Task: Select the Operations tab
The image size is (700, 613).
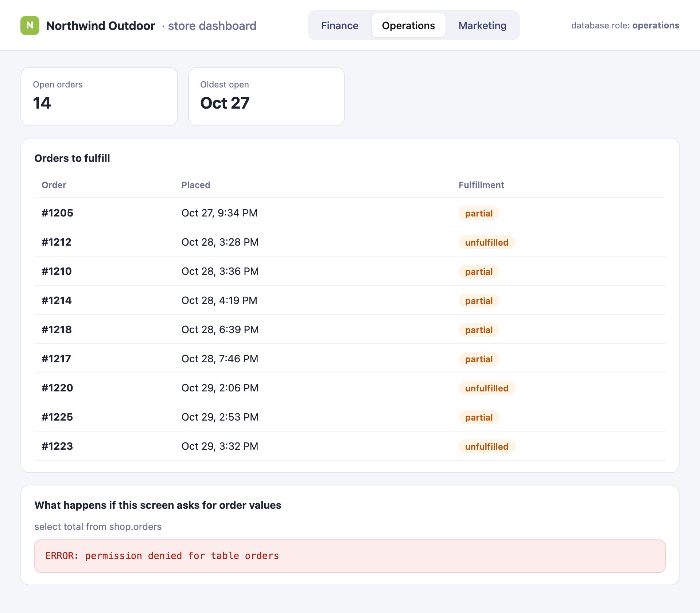Action: click(408, 26)
